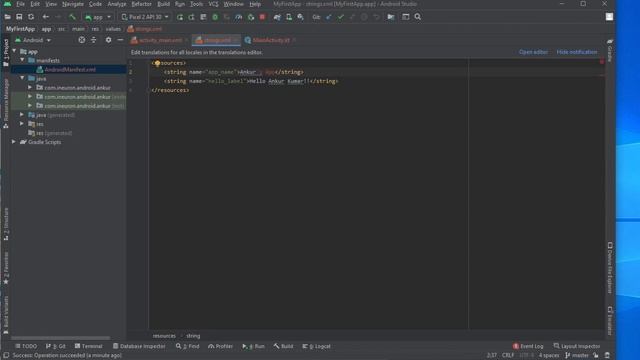
Task: Click the status bar tool windows icon at bottom left
Action: coord(6,356)
